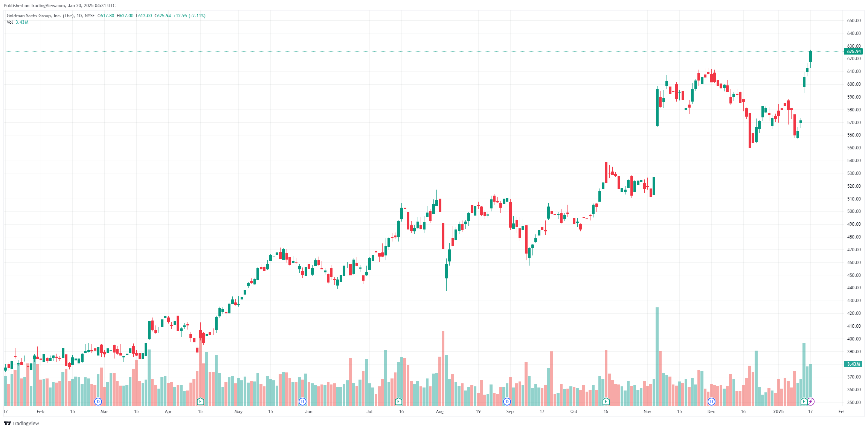Click the 625.94 current price label

pos(853,52)
